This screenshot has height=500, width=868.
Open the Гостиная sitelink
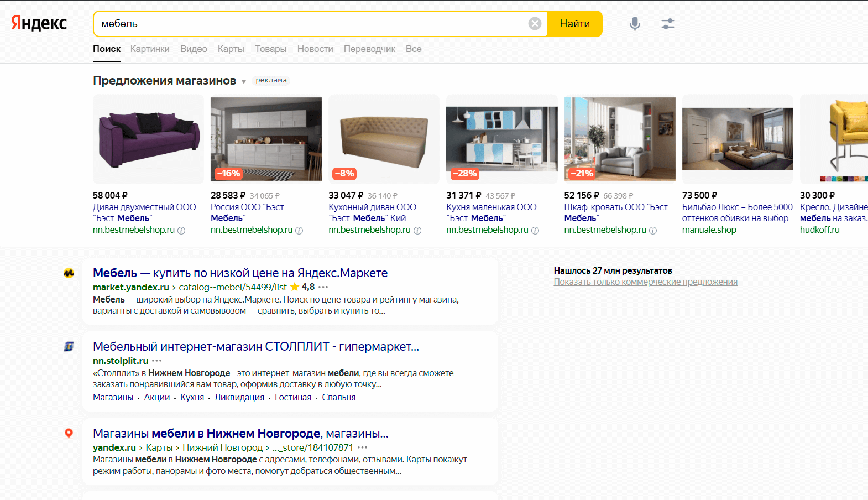[293, 397]
